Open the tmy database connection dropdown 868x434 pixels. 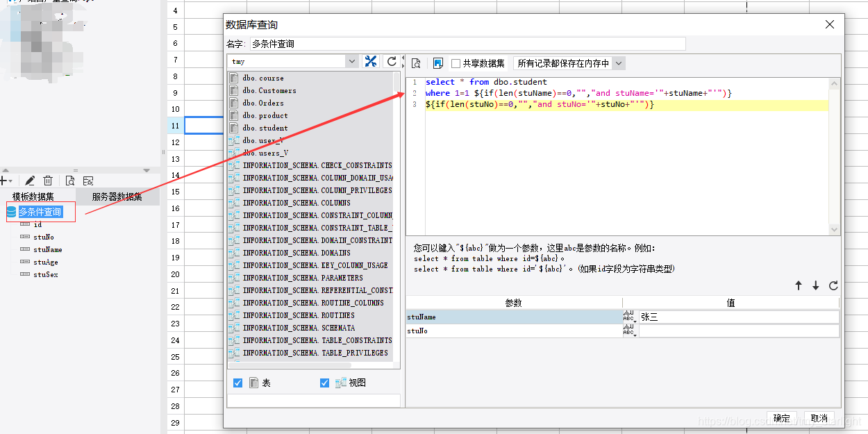coord(351,62)
